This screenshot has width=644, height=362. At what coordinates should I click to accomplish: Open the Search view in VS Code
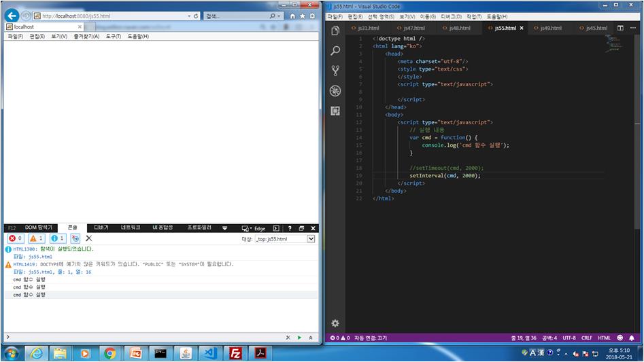(x=335, y=50)
